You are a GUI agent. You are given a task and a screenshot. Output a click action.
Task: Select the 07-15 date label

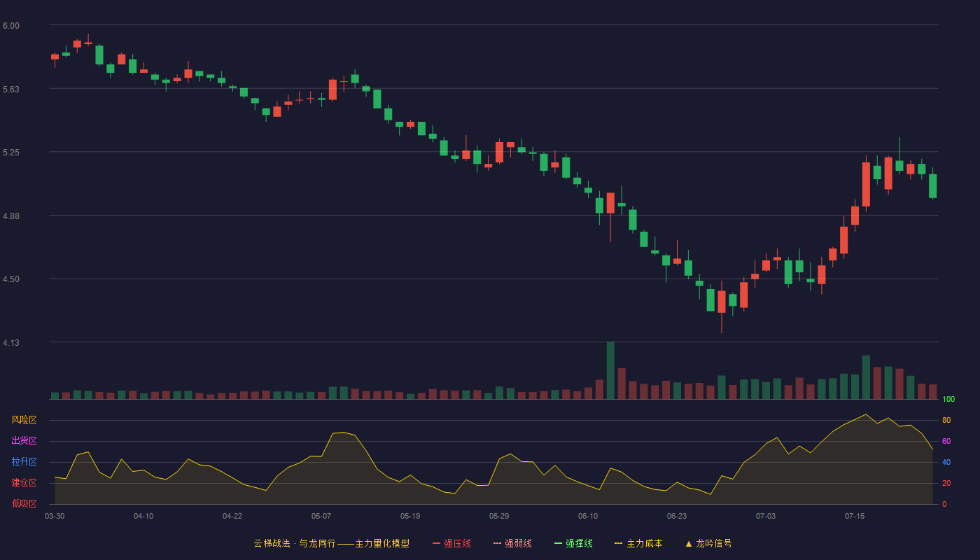click(855, 516)
